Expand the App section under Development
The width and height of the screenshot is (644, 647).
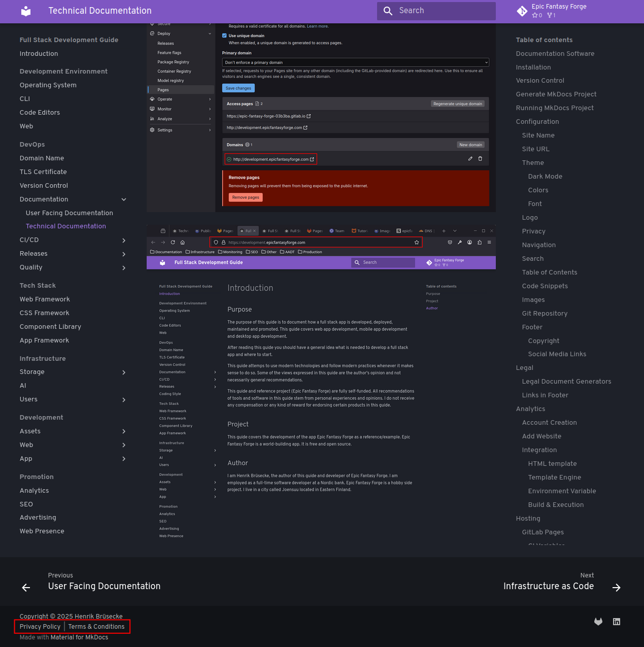pyautogui.click(x=124, y=459)
